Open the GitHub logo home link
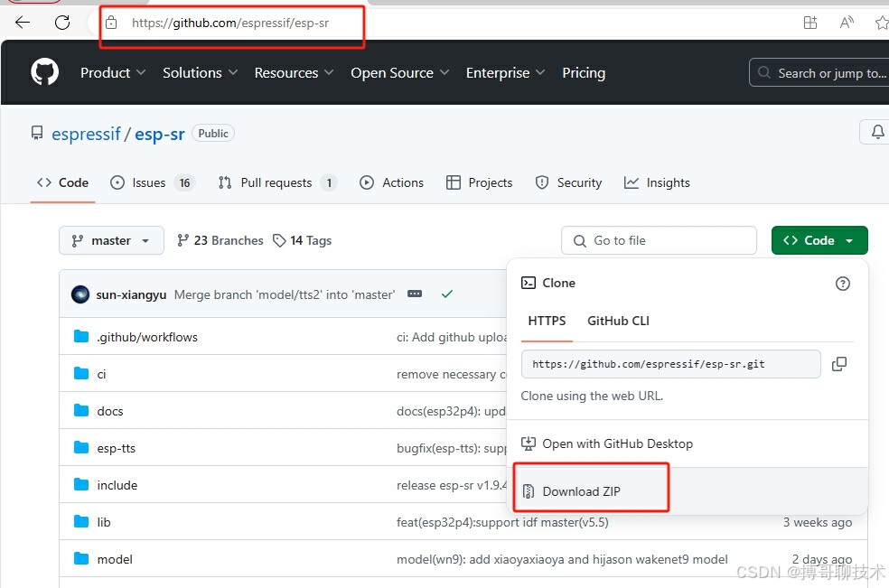Screen dimensions: 889x588 pos(45,72)
